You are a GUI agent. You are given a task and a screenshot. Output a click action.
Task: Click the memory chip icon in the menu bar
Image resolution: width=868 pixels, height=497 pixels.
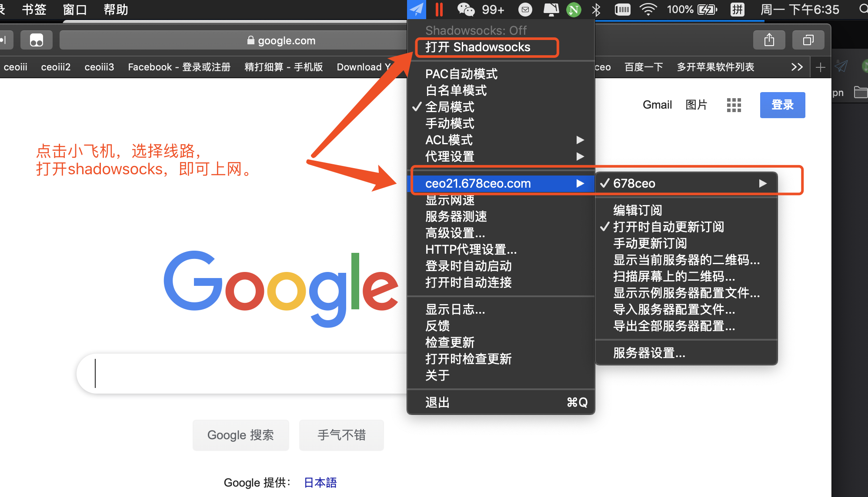point(622,9)
